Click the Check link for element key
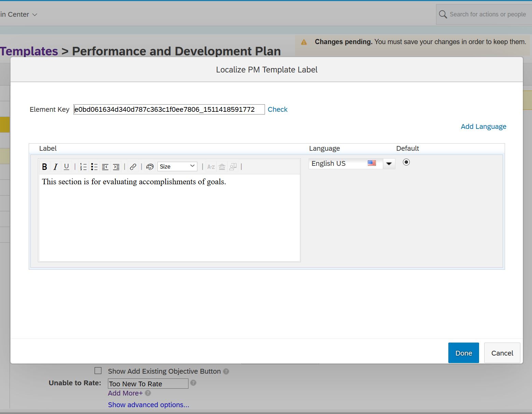532x414 pixels. click(x=278, y=109)
